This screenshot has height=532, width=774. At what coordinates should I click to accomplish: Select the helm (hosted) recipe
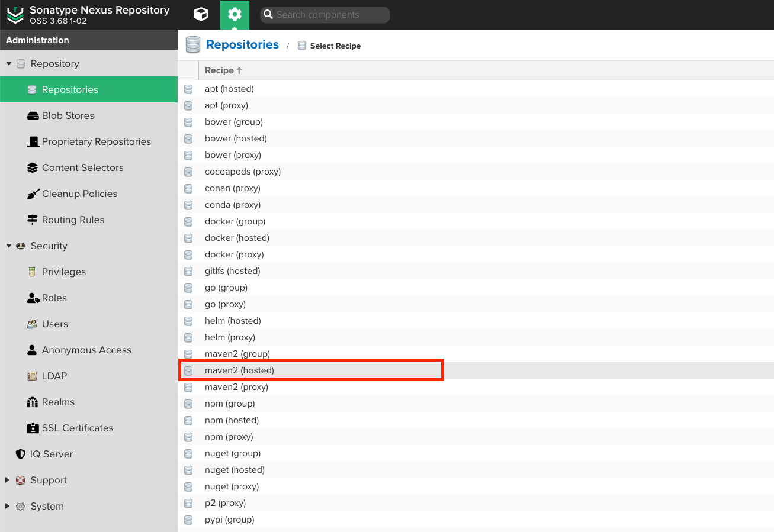476,321
